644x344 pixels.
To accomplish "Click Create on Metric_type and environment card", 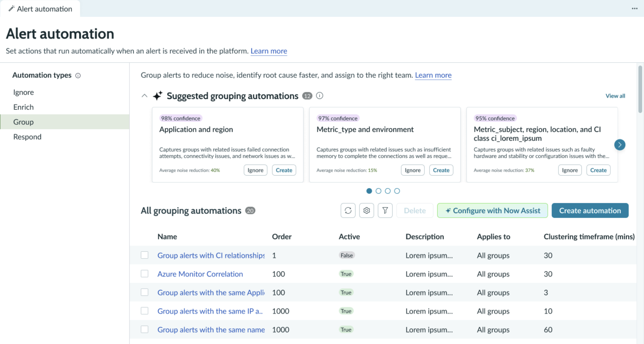I will [x=441, y=170].
